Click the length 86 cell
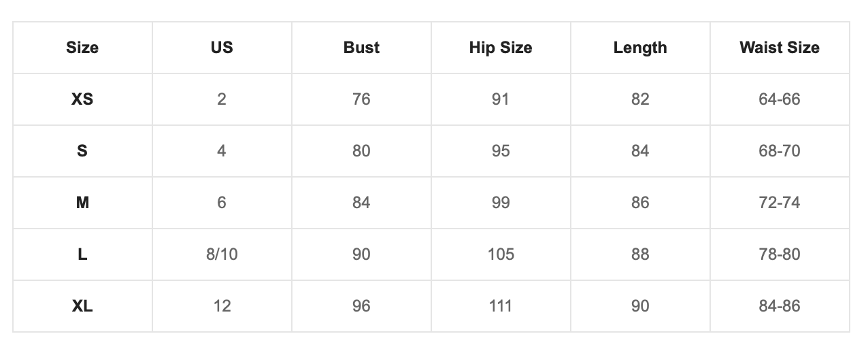Viewport: 868px width, 351px height. [640, 203]
